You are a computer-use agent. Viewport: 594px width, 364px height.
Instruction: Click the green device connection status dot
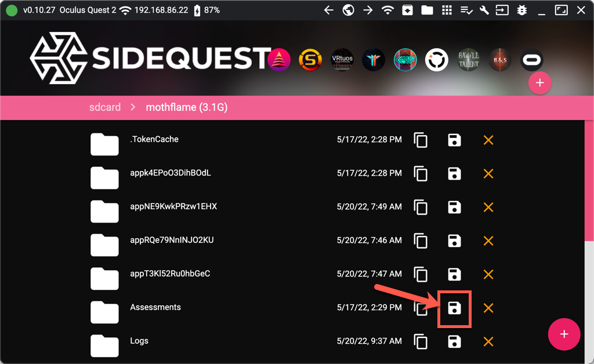click(12, 10)
